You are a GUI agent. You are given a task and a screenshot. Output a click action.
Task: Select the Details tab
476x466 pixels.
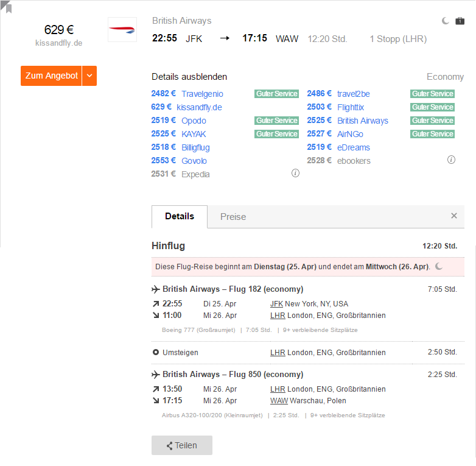[x=180, y=217]
